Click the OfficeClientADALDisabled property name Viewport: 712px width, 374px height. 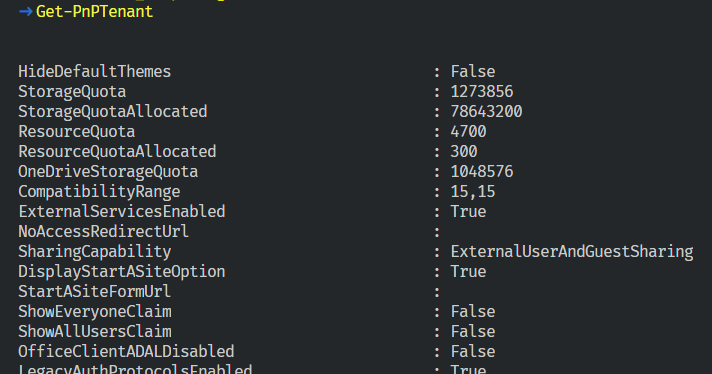pos(126,351)
